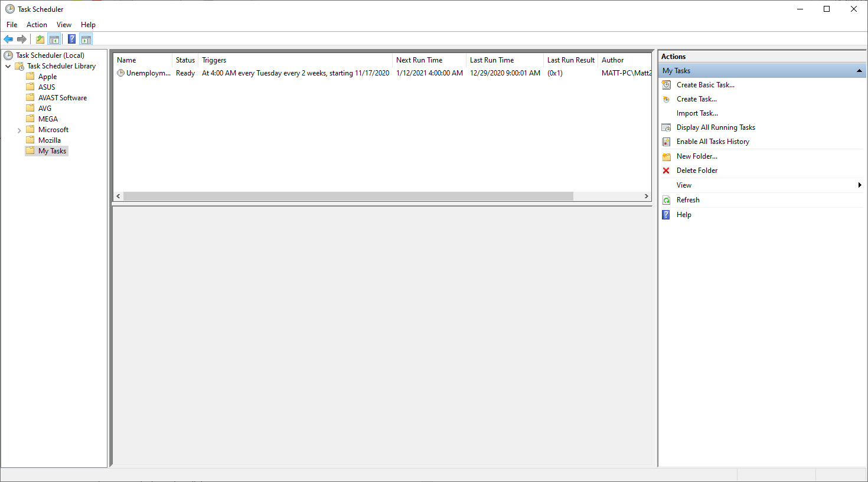Open the Help menu in menu bar

pyautogui.click(x=88, y=25)
